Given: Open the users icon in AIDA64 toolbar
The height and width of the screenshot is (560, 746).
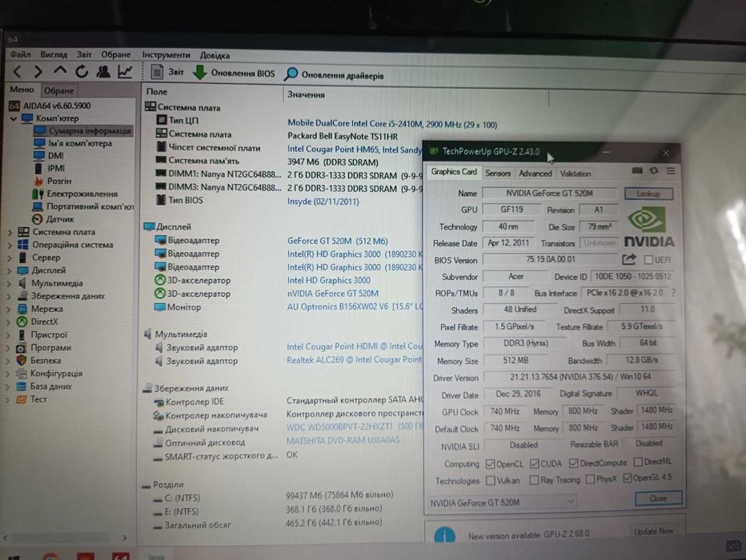Looking at the screenshot, I should [102, 72].
